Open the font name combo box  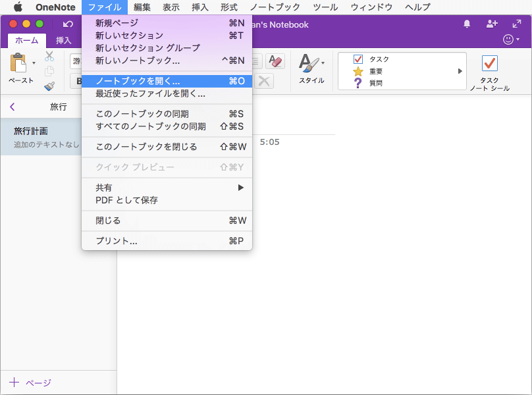(x=76, y=61)
